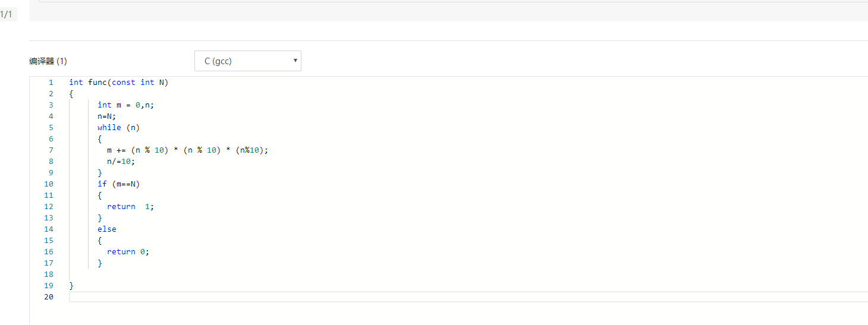This screenshot has width=868, height=325.
Task: Click the "while (n)" statement
Action: [x=118, y=128]
